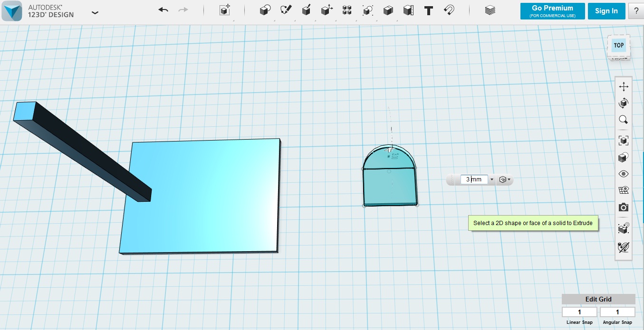Image resolution: width=644 pixels, height=330 pixels.
Task: Click the Angular Snap value field
Action: (617, 312)
